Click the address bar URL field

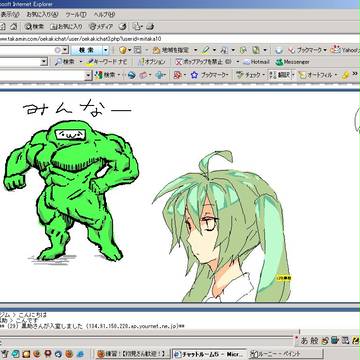click(180, 38)
